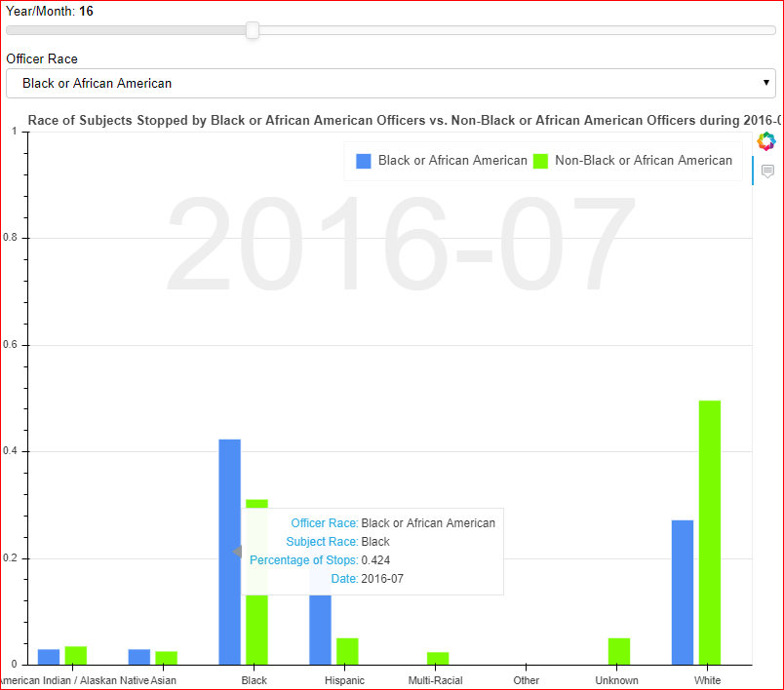Click the 'Asian' axis label

164,680
